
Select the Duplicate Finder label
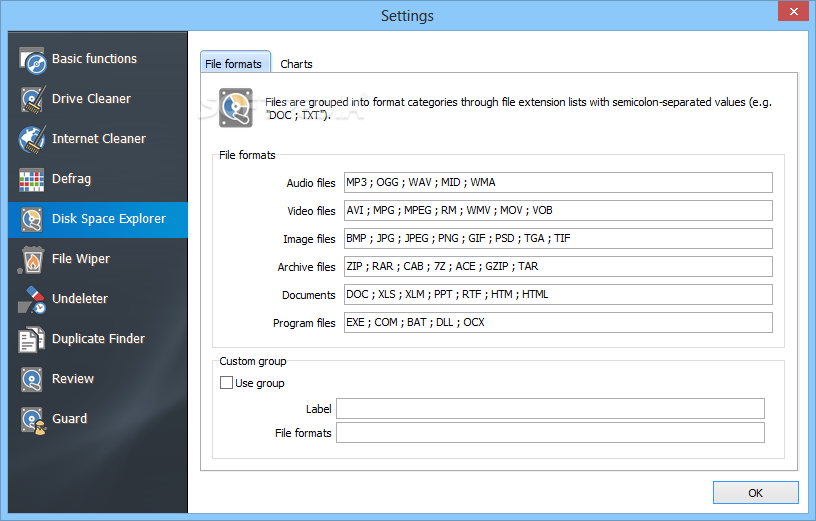tap(98, 339)
